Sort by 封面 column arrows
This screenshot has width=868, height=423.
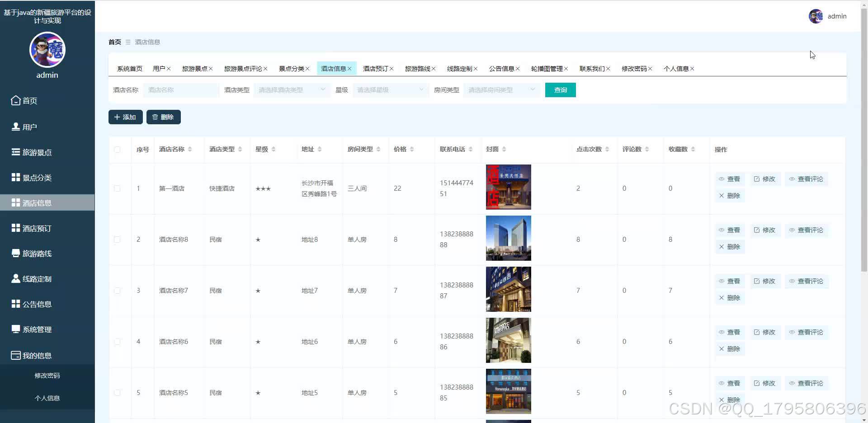(x=504, y=149)
